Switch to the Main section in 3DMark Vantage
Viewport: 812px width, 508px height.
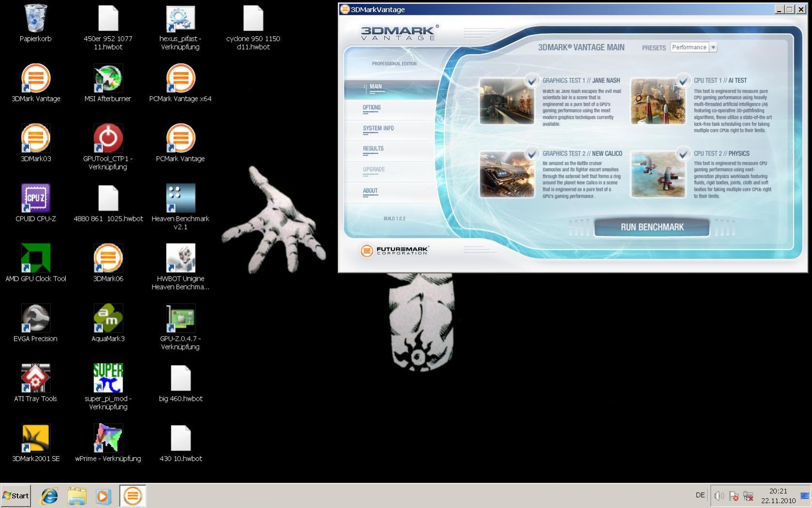pos(376,87)
